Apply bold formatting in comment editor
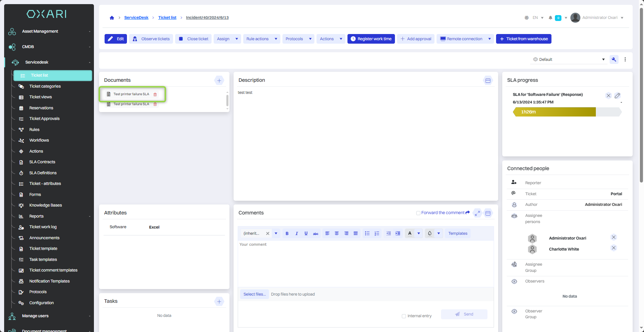The image size is (644, 332). coord(287,233)
